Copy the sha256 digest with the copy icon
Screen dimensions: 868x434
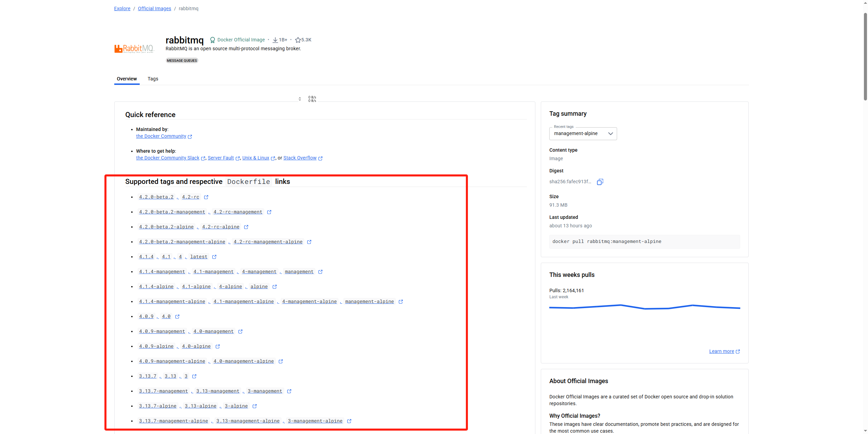(600, 182)
